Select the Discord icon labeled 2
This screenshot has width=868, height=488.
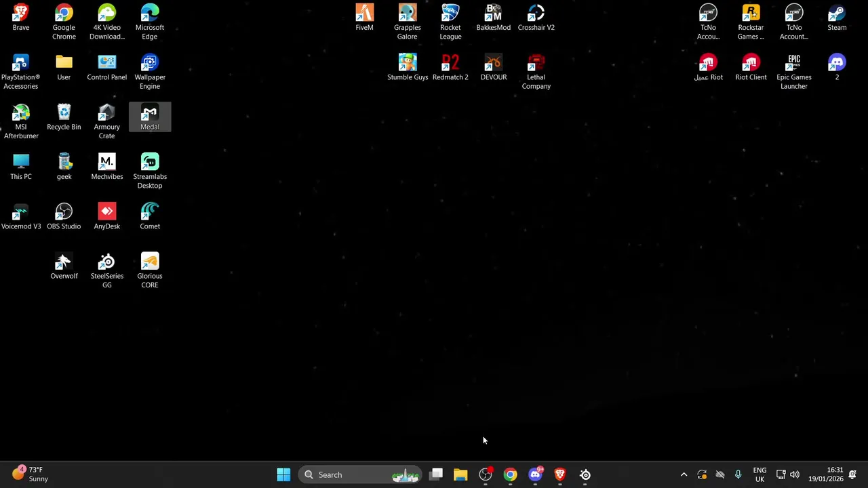click(x=837, y=68)
